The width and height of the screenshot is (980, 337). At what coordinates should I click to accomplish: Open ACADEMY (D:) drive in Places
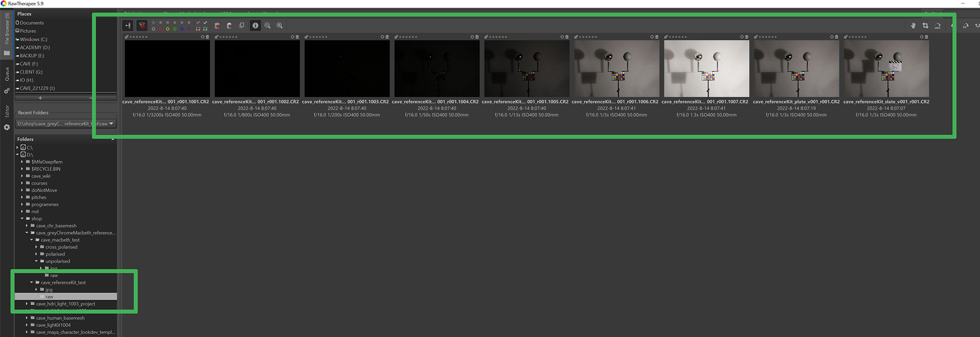click(33, 47)
